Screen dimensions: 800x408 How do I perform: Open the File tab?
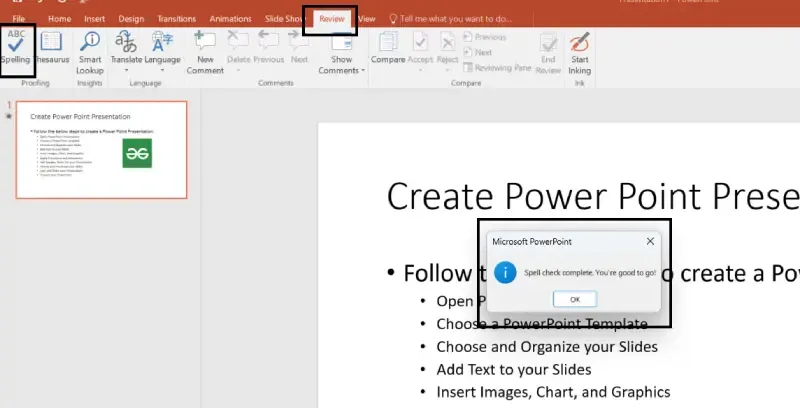18,19
